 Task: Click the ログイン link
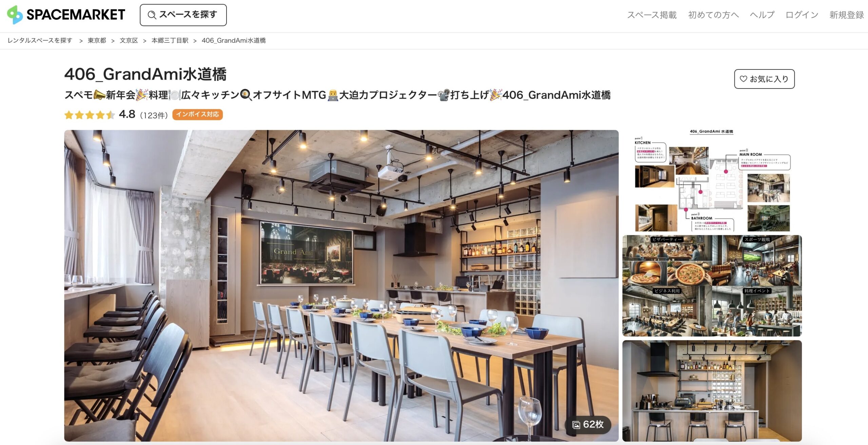point(802,15)
